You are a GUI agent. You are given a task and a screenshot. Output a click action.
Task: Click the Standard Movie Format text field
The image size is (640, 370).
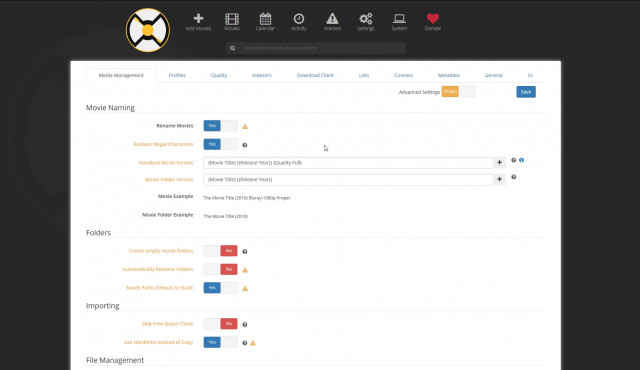[x=348, y=162]
